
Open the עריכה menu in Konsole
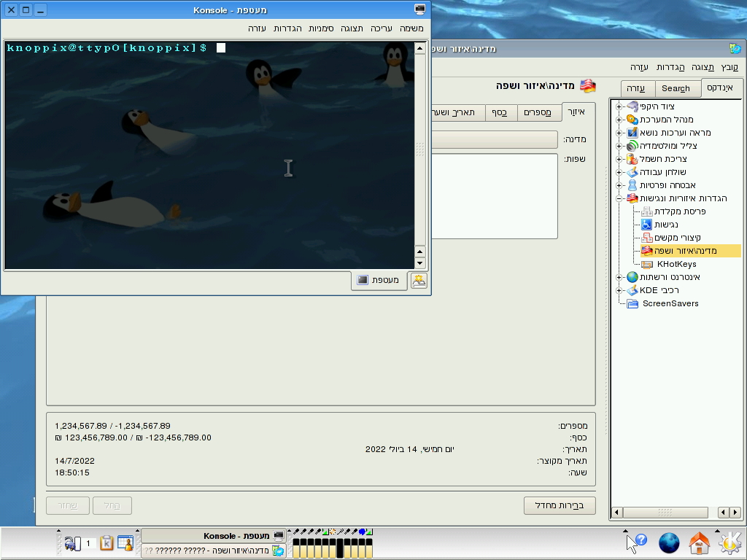[382, 28]
